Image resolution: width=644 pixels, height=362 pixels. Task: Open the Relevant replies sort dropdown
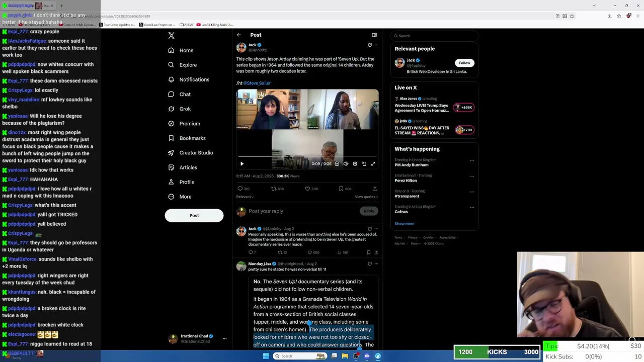pyautogui.click(x=245, y=197)
